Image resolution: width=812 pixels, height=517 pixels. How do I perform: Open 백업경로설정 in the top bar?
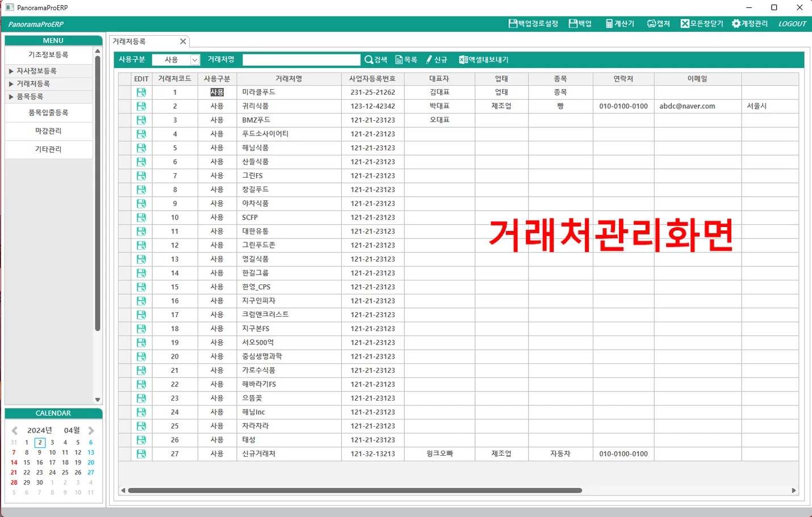(533, 24)
